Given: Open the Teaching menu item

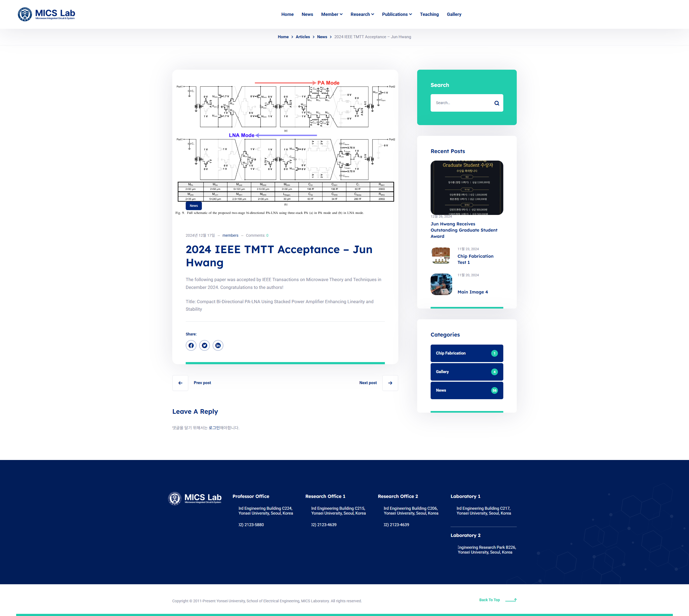Looking at the screenshot, I should [x=429, y=14].
